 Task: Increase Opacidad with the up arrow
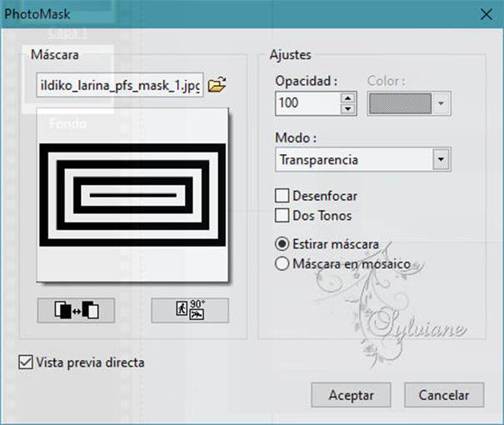coord(347,97)
